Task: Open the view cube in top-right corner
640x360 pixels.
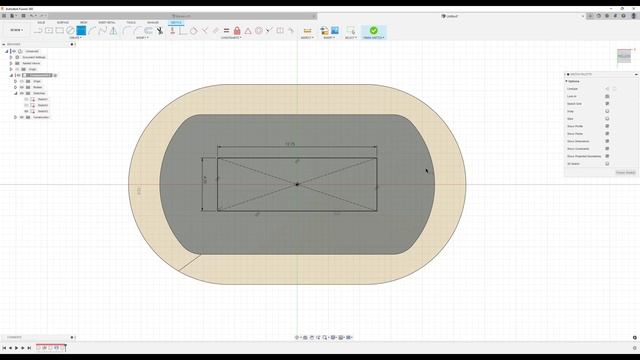Action: pyautogui.click(x=624, y=56)
